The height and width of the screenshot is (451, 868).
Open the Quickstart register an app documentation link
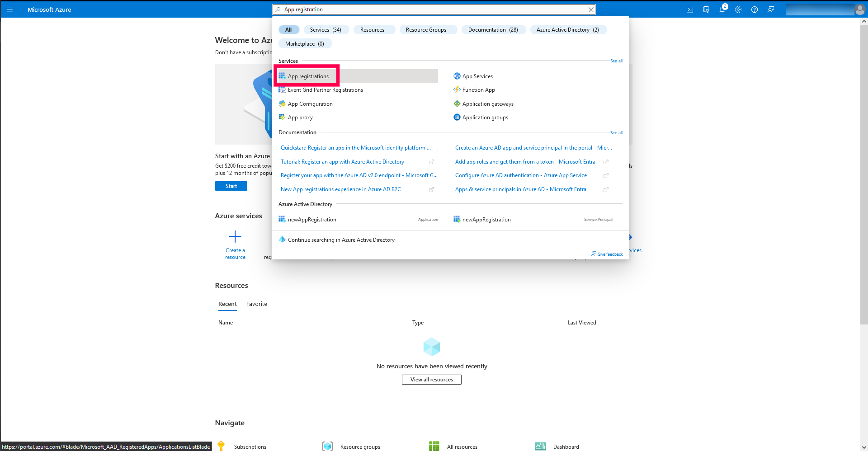point(355,148)
